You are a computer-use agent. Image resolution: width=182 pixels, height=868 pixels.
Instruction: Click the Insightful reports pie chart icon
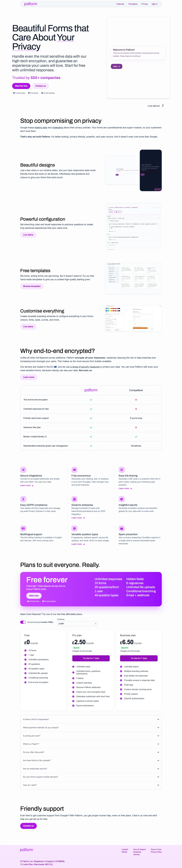tap(122, 499)
